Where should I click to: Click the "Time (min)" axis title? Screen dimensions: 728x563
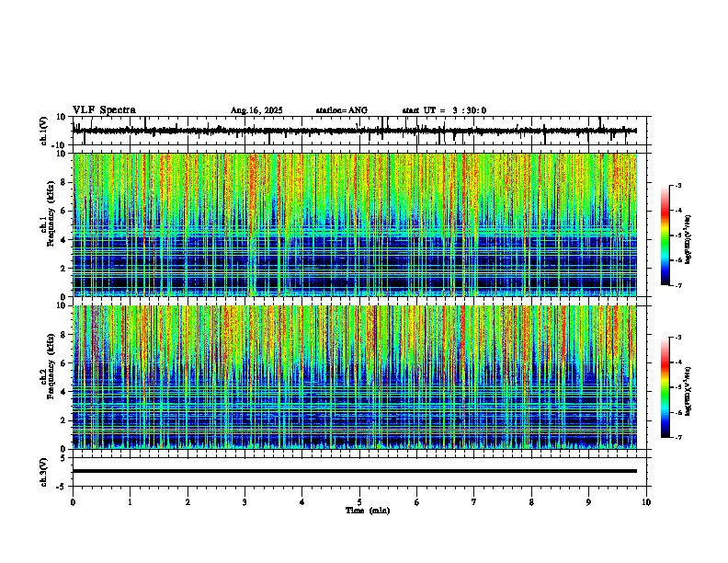tap(368, 511)
